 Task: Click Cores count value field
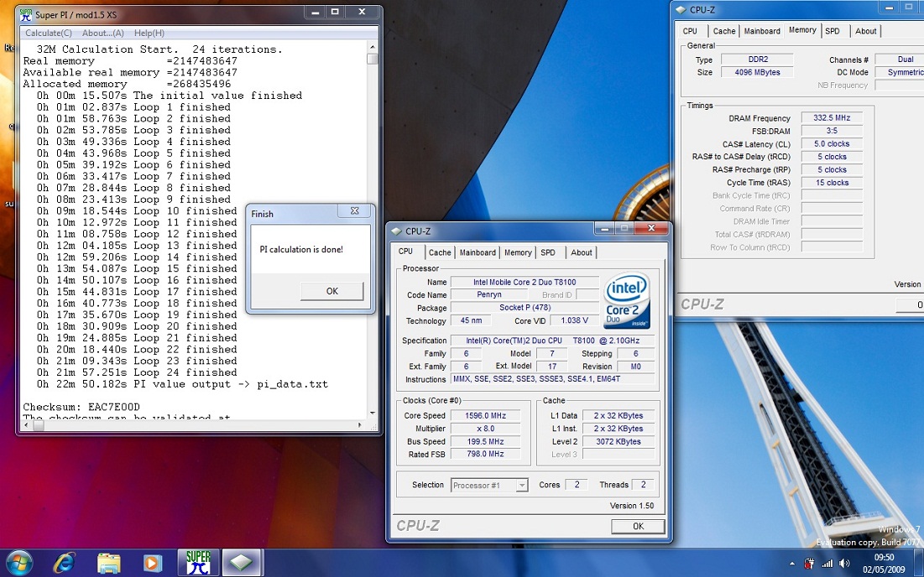tap(577, 485)
